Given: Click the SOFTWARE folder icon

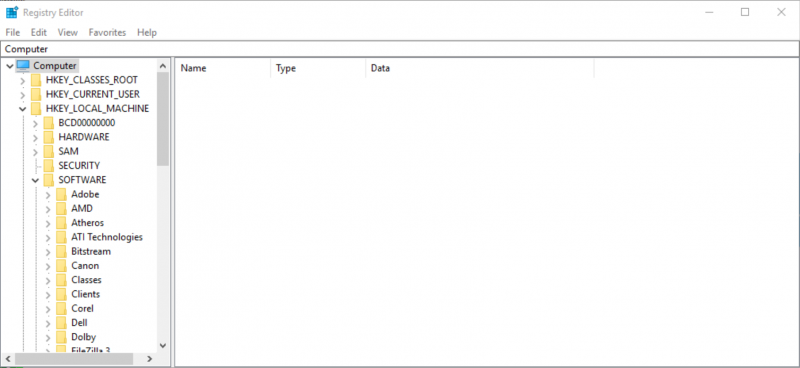Looking at the screenshot, I should click(48, 180).
